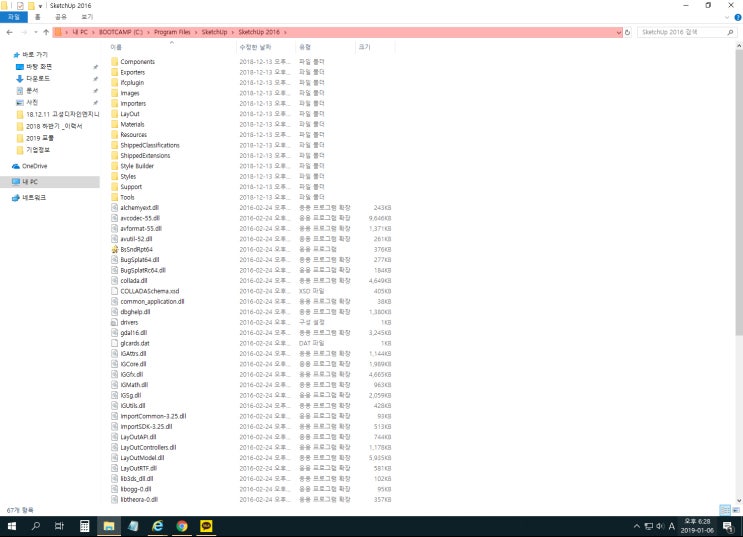Expand breadcrumb arrow after BOOTCAMP (C:)

148,32
